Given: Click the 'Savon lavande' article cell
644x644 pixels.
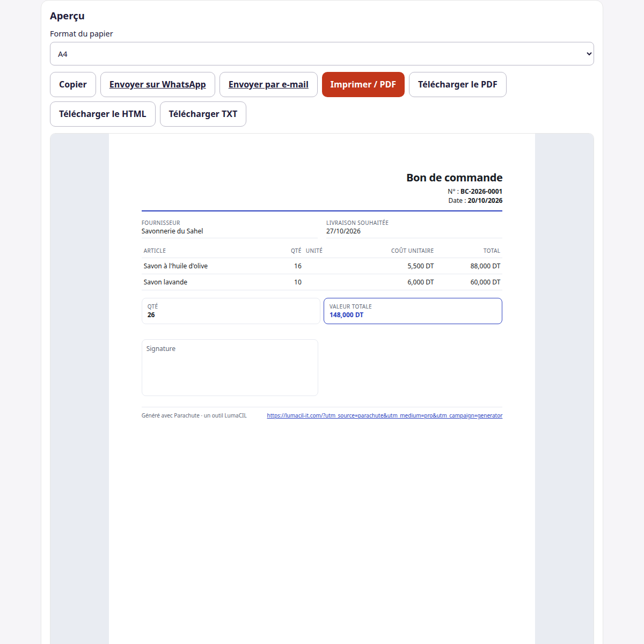Looking at the screenshot, I should coord(165,282).
